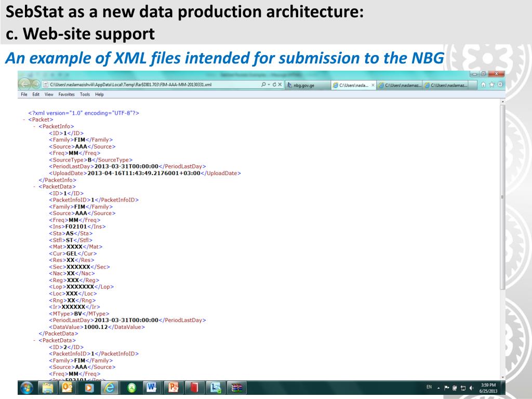This screenshot has height=399, width=532.
Task: Stop loading with the X in the address bar
Action: click(x=280, y=85)
